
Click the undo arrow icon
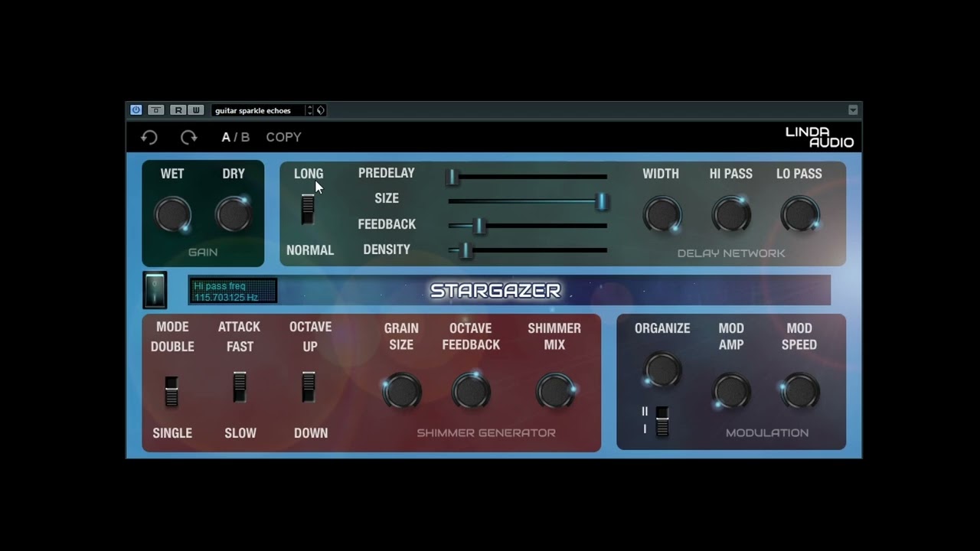click(149, 137)
